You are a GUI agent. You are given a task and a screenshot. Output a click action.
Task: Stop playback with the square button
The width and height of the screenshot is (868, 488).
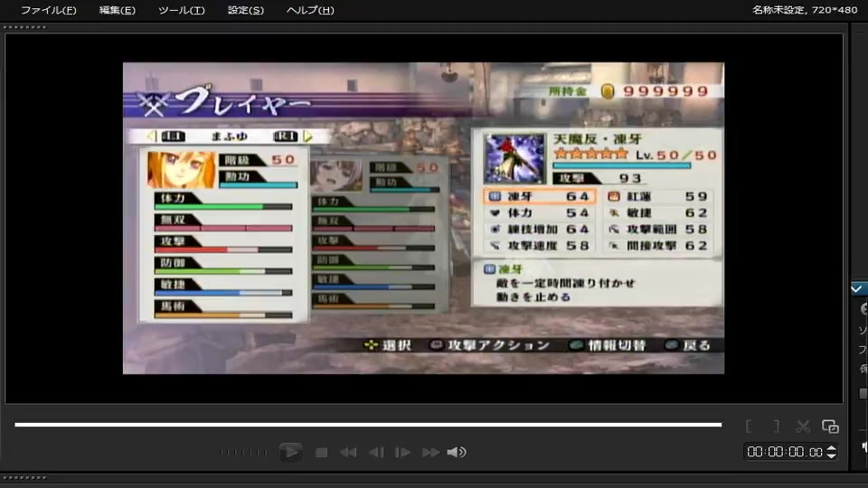321,453
